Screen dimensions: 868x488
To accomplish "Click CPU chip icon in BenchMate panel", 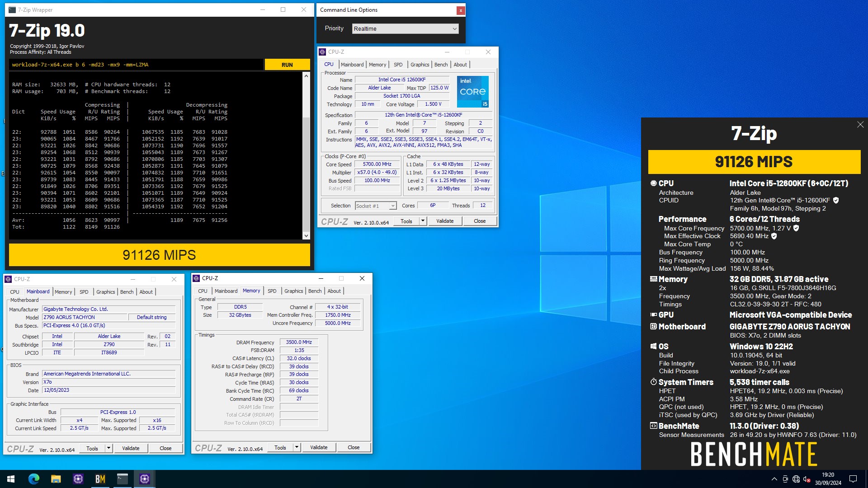I will click(x=653, y=183).
